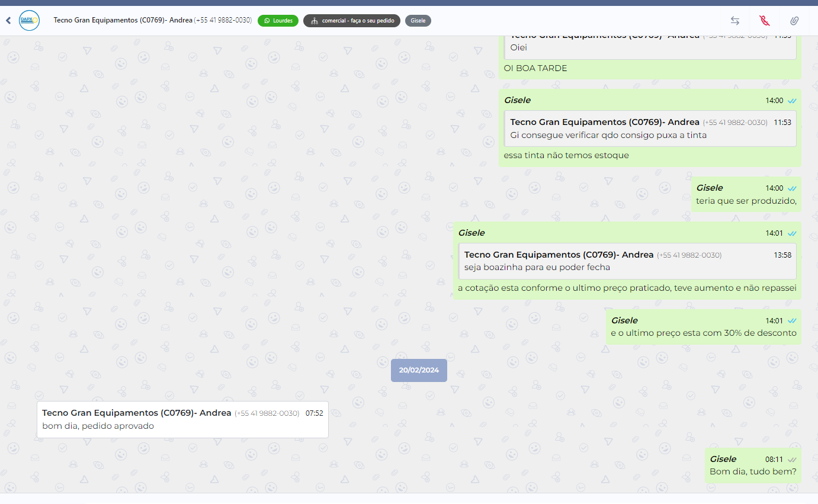
Task: Click the '30% de desconto' message
Action: pyautogui.click(x=703, y=333)
